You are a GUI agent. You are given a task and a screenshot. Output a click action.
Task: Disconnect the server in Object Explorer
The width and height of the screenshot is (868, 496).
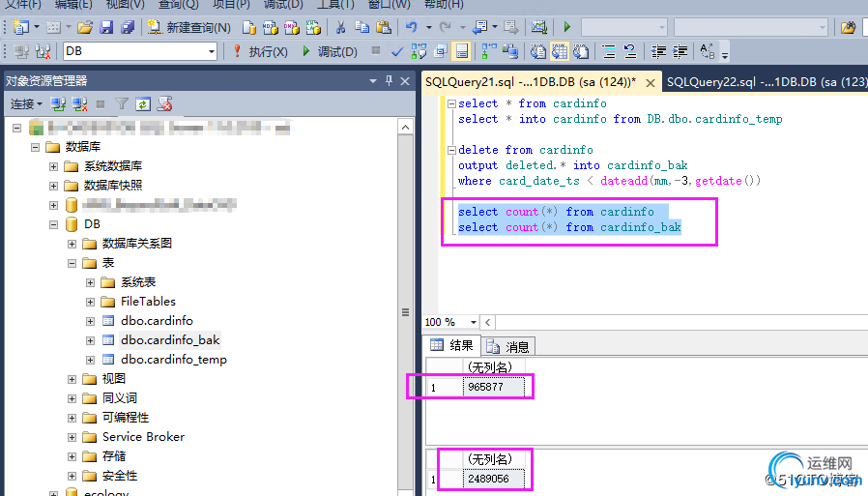79,103
